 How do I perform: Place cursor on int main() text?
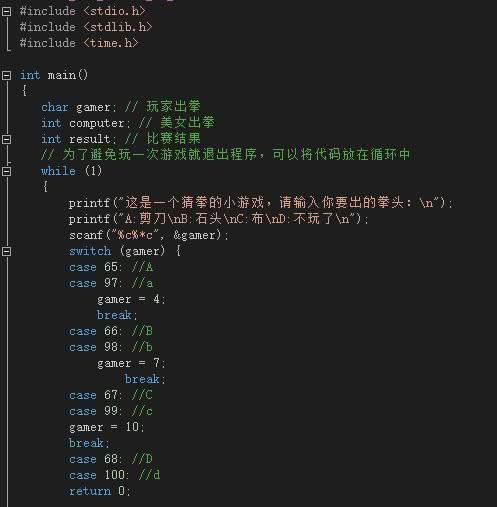point(54,75)
